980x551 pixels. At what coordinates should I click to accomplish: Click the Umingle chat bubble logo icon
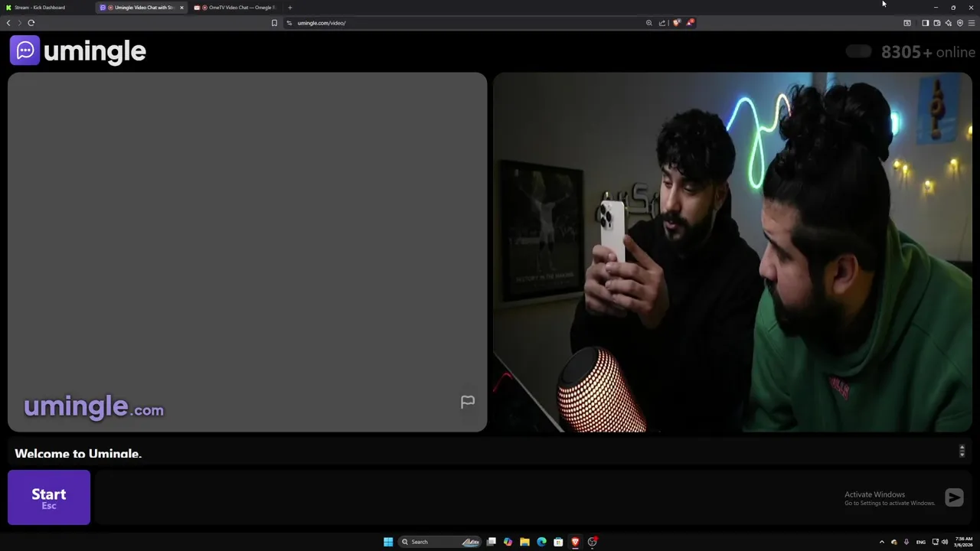pos(24,51)
